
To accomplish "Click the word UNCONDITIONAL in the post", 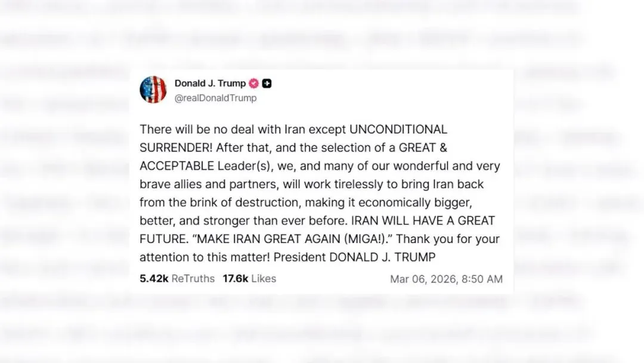I will (398, 129).
